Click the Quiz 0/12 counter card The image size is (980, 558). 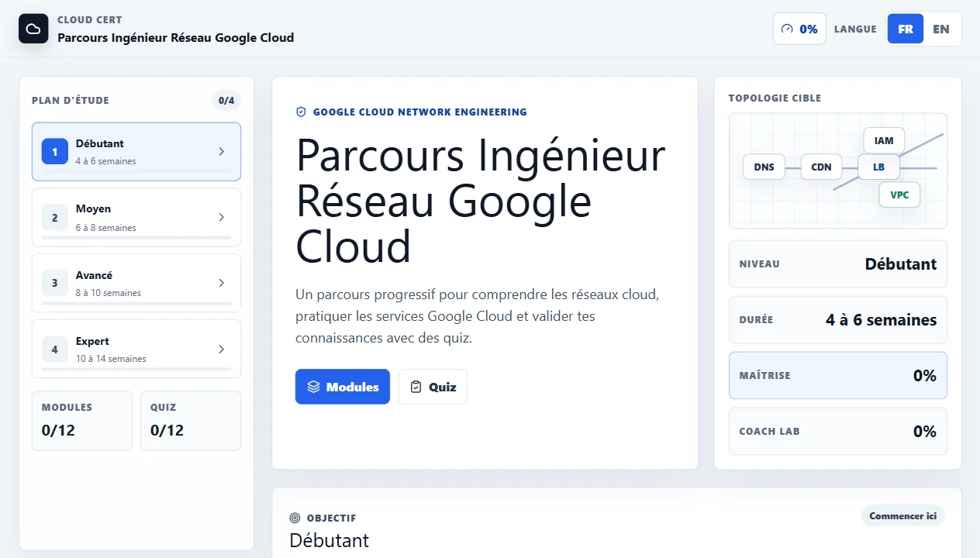[191, 420]
